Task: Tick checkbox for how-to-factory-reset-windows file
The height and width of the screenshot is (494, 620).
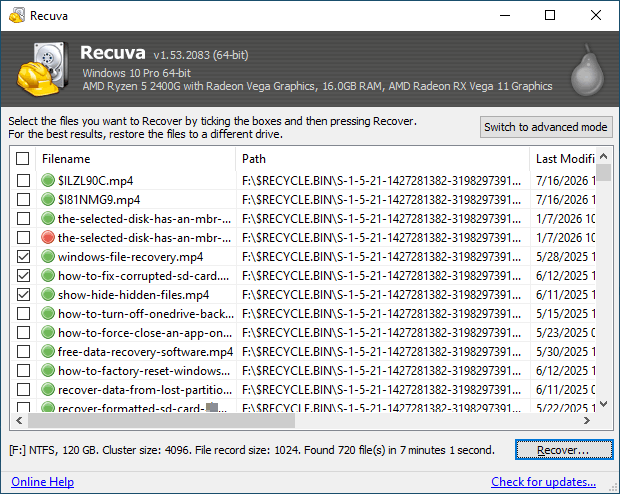Action: point(23,370)
